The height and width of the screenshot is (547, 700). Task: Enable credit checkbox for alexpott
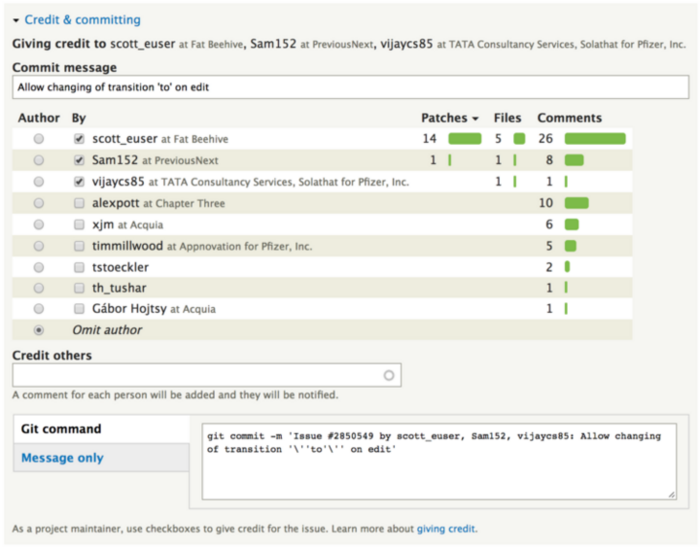tap(79, 203)
